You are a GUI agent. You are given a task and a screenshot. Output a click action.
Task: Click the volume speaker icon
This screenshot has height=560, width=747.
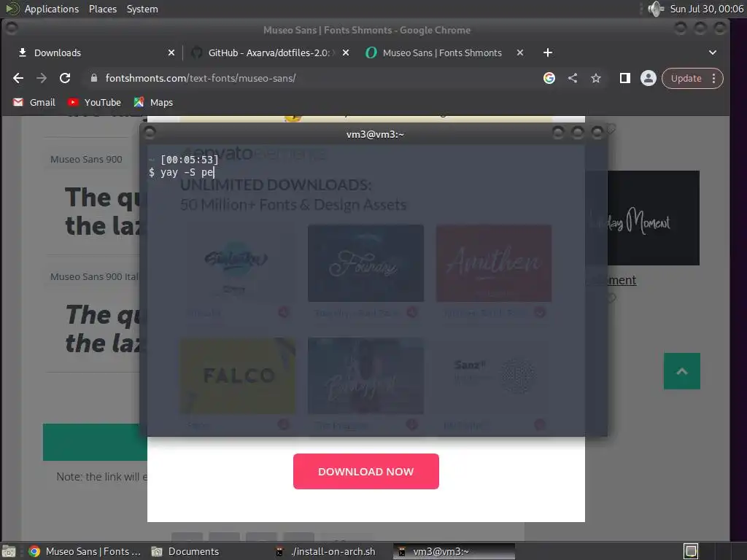click(x=656, y=9)
